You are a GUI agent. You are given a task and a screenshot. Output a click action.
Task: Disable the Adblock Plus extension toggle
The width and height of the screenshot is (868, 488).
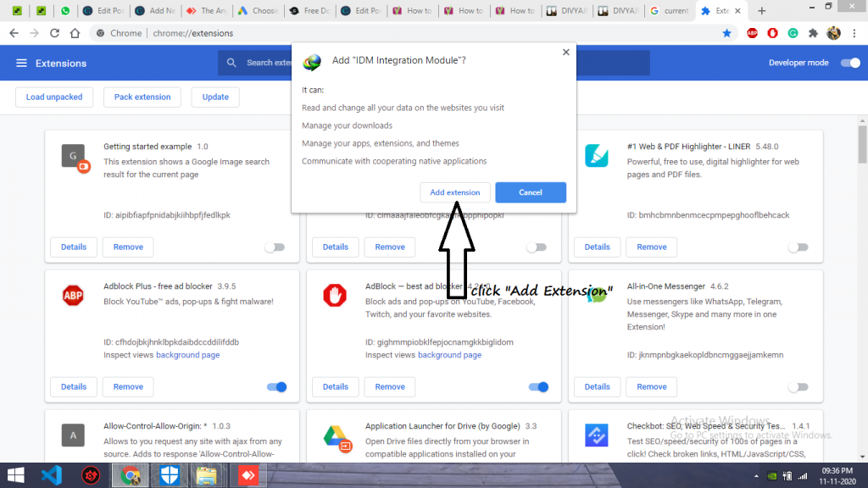(277, 386)
